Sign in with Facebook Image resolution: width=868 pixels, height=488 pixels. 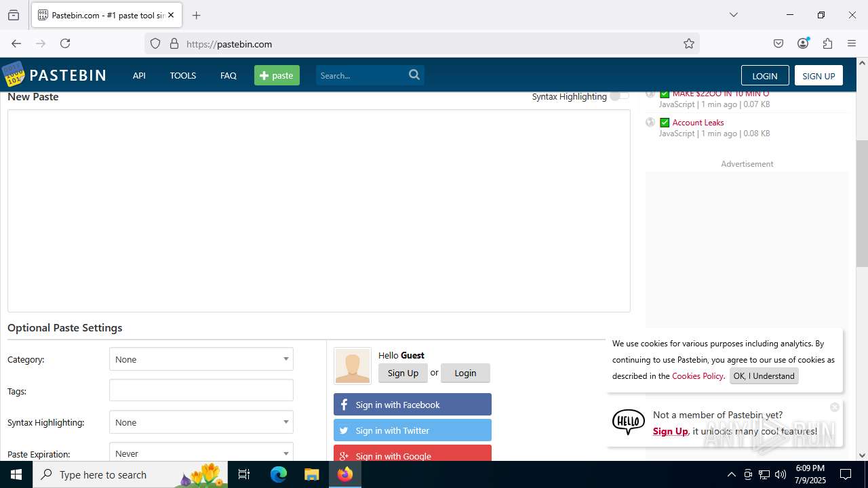tap(412, 405)
